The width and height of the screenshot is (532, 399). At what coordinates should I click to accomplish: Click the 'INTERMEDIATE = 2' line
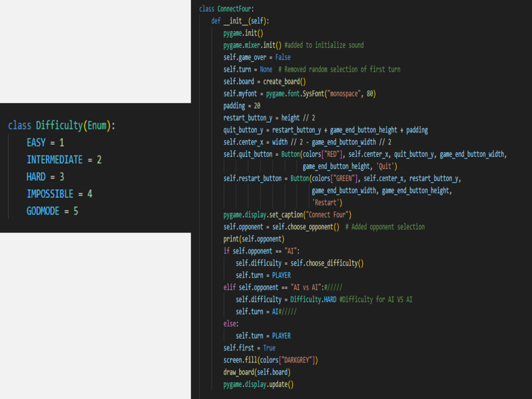point(64,160)
